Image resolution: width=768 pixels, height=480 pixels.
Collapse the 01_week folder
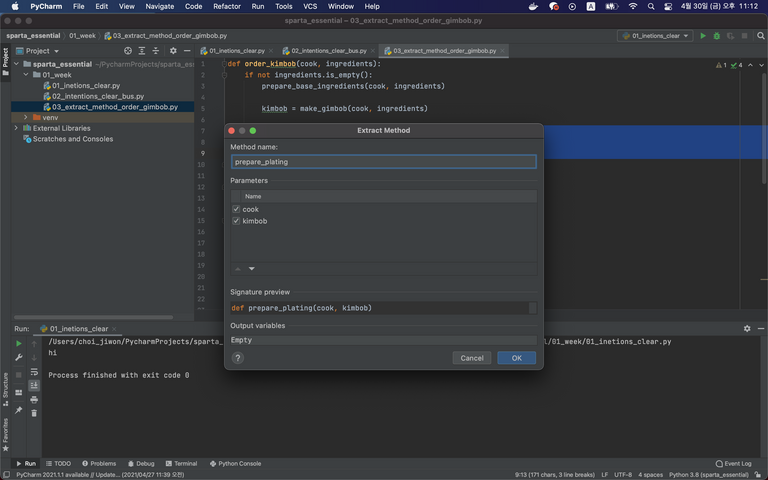click(26, 75)
